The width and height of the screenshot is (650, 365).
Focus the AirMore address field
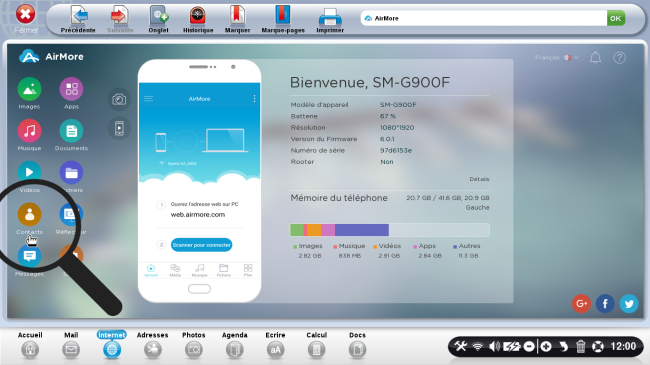pos(483,18)
